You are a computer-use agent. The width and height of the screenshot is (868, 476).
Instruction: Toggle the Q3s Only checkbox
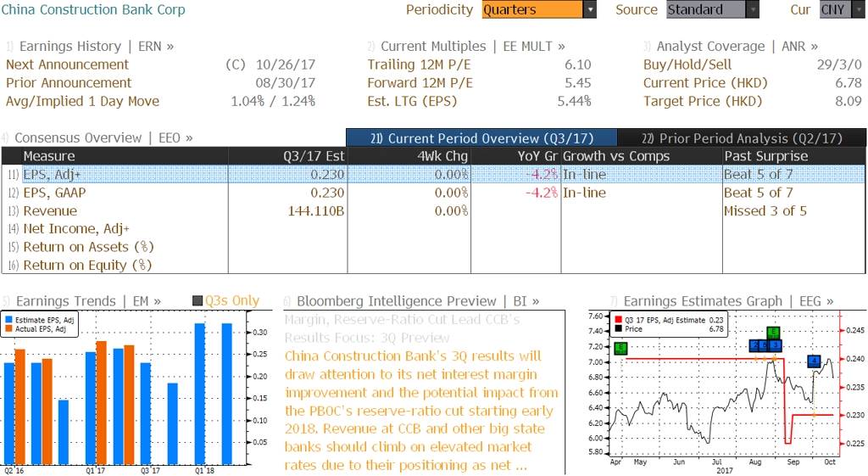pos(198,301)
